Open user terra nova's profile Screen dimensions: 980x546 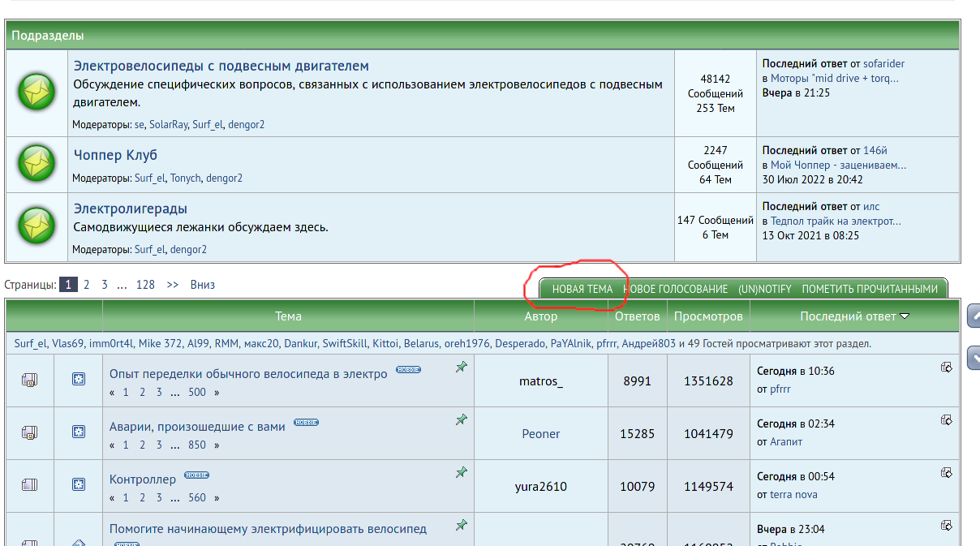point(793,494)
